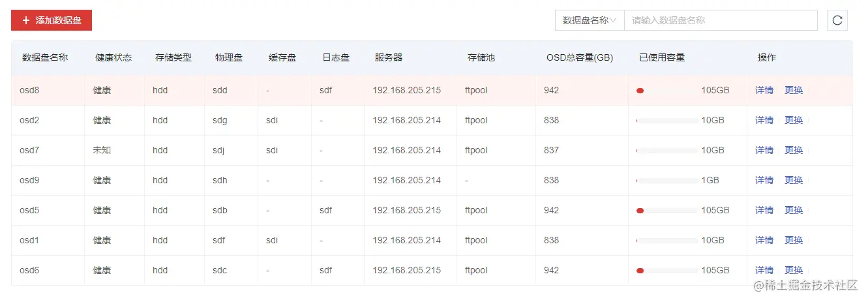Open 详情 for osd2
The image size is (868, 302).
(764, 120)
